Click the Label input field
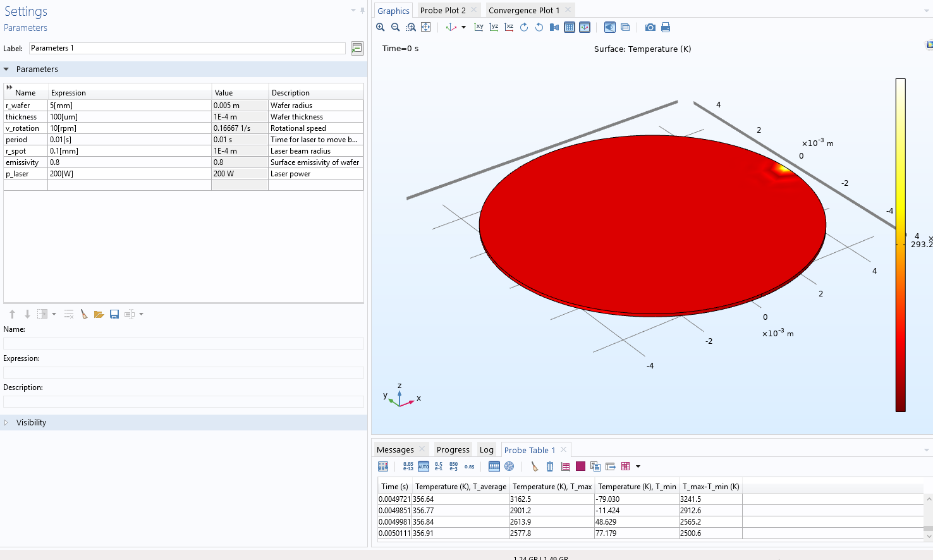 pos(187,48)
